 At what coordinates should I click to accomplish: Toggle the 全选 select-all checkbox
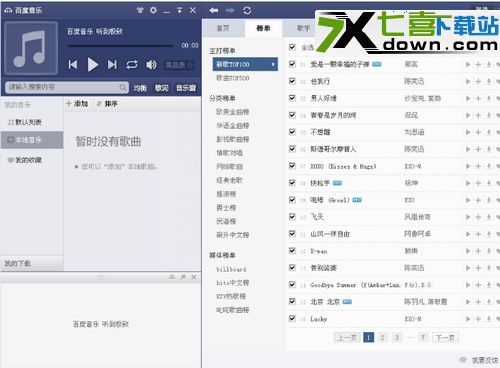[292, 47]
